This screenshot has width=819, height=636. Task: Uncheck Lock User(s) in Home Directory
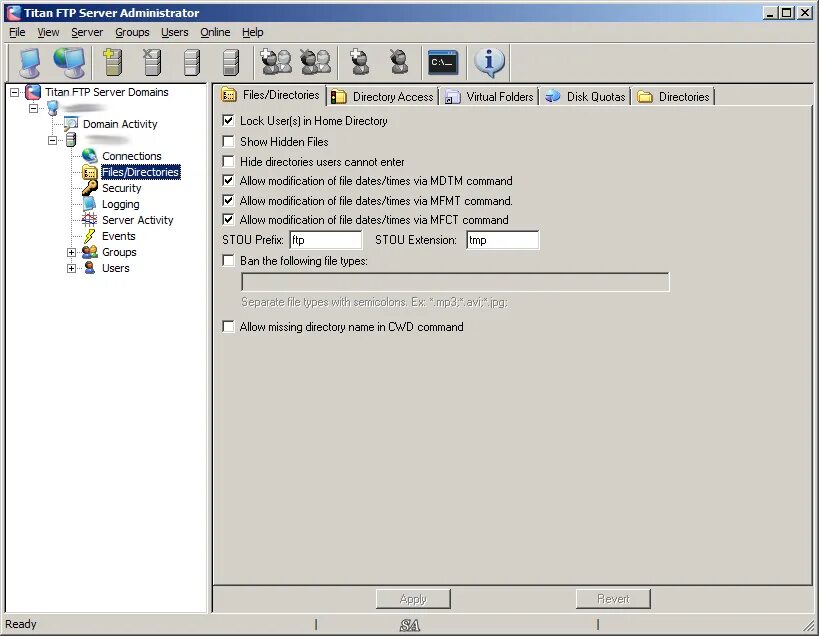pyautogui.click(x=228, y=121)
